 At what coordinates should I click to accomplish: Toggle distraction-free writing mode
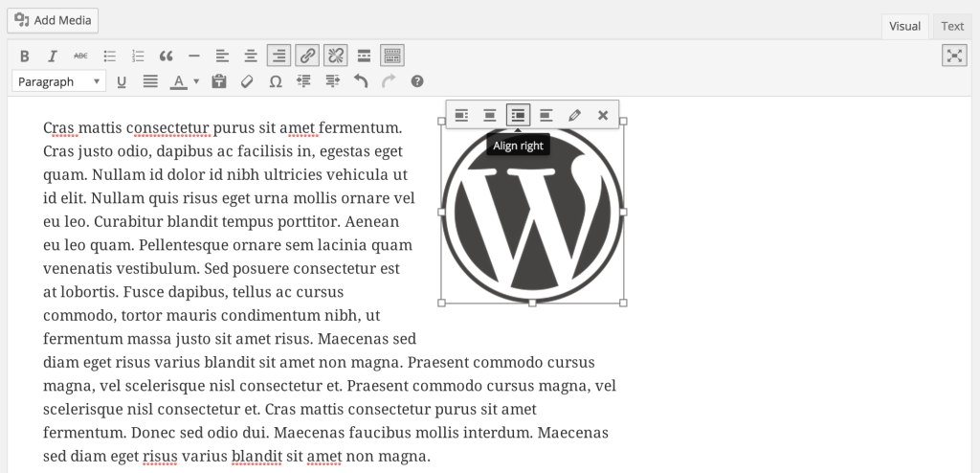point(954,56)
